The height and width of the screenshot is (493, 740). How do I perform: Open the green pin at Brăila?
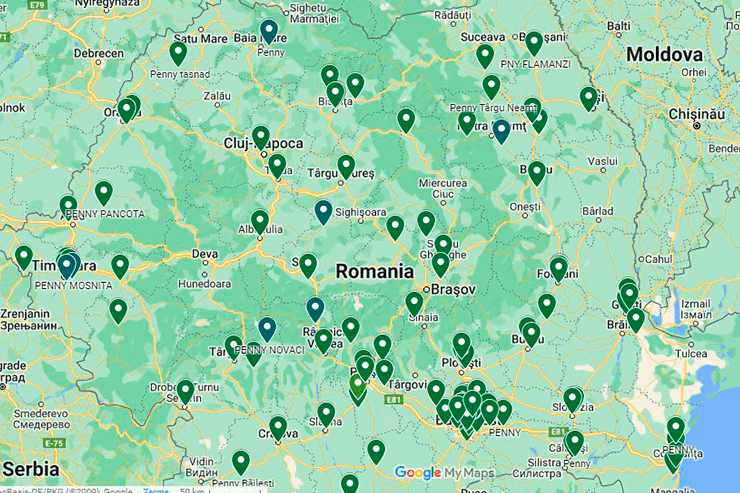[635, 320]
